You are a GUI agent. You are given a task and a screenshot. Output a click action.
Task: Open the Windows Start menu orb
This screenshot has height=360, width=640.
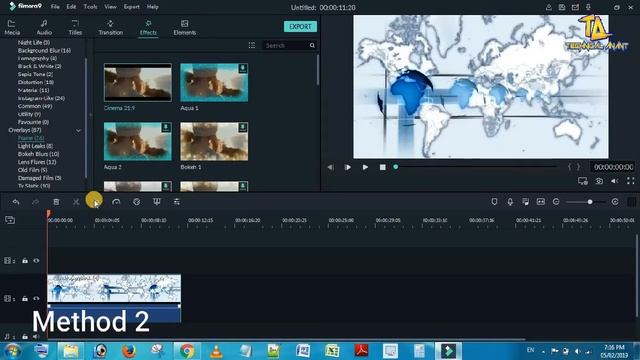point(12,351)
